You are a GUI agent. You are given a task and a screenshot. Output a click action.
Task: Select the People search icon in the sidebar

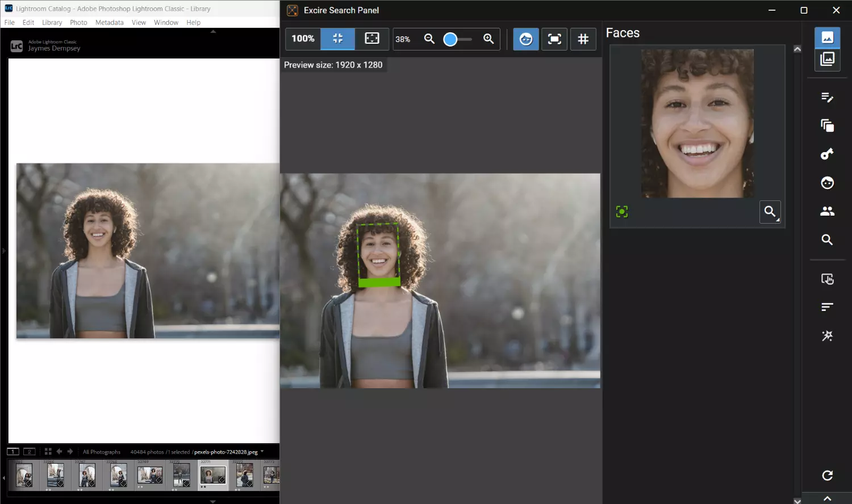click(827, 211)
